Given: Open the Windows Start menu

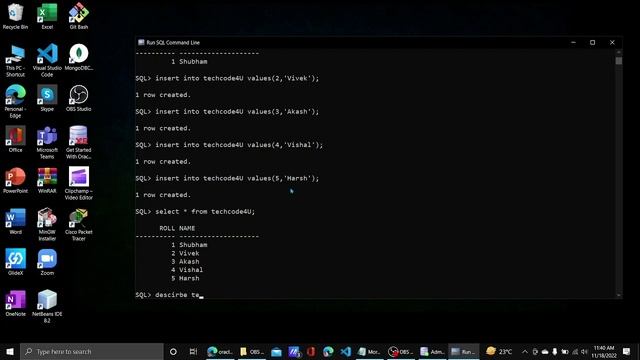Looking at the screenshot, I should tap(10, 351).
